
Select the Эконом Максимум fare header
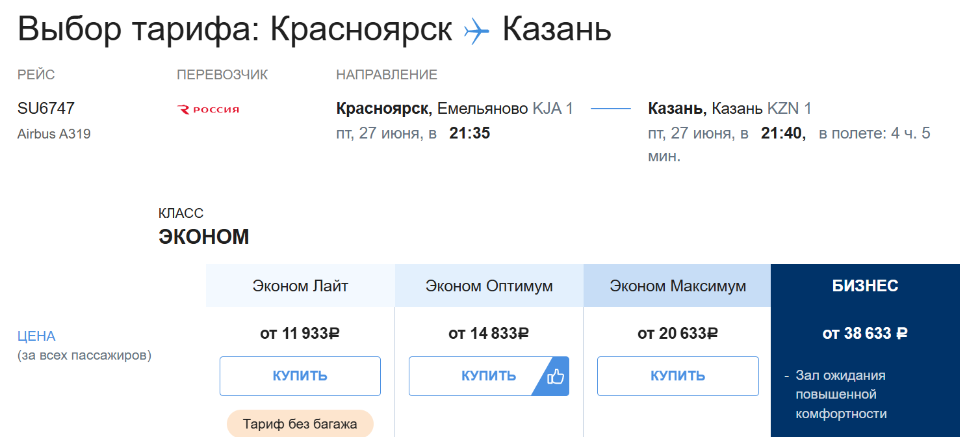tap(677, 286)
